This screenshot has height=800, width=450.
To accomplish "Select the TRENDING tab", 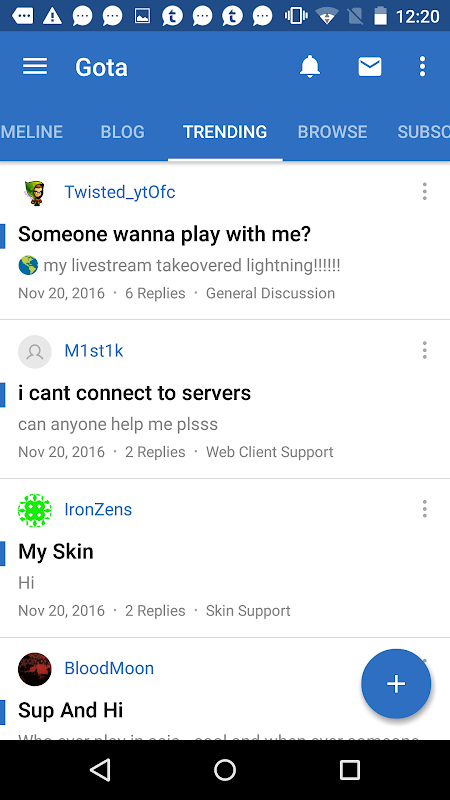I will pos(225,132).
